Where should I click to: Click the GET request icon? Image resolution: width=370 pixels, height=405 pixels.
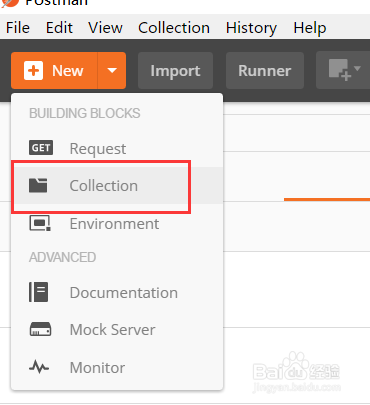coord(41,148)
